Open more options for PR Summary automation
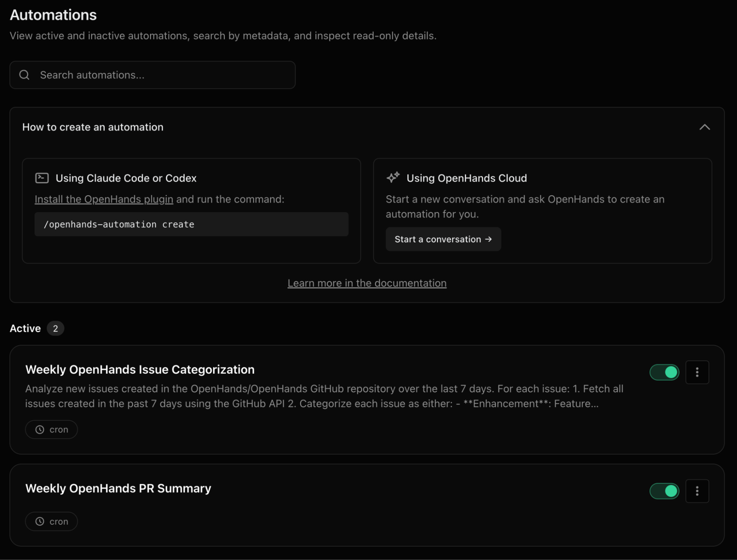This screenshot has width=737, height=560. click(x=697, y=491)
